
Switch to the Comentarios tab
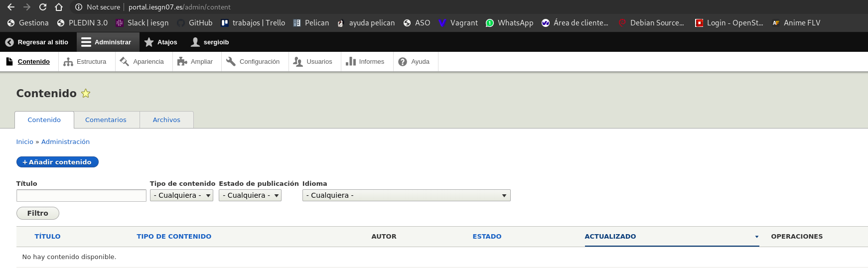[106, 120]
